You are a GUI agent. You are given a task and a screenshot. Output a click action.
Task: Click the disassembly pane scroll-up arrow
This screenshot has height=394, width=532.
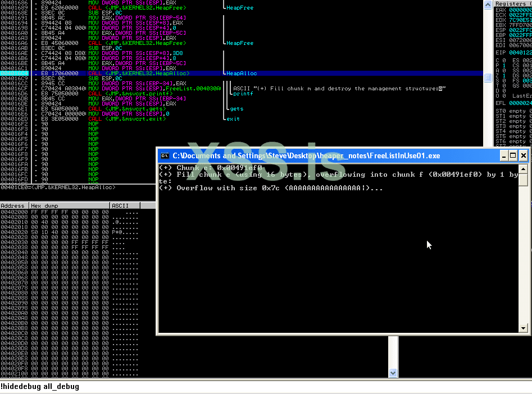coord(488,4)
